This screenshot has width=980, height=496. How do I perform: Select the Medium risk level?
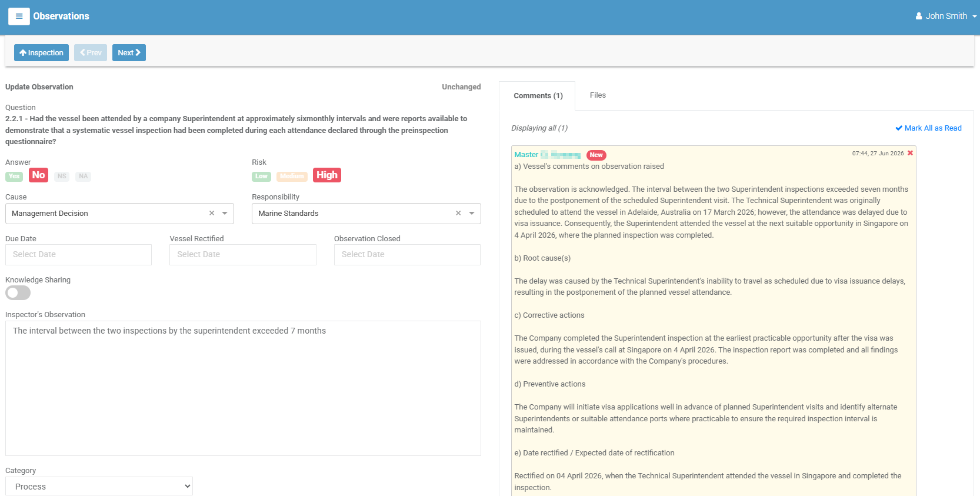292,176
